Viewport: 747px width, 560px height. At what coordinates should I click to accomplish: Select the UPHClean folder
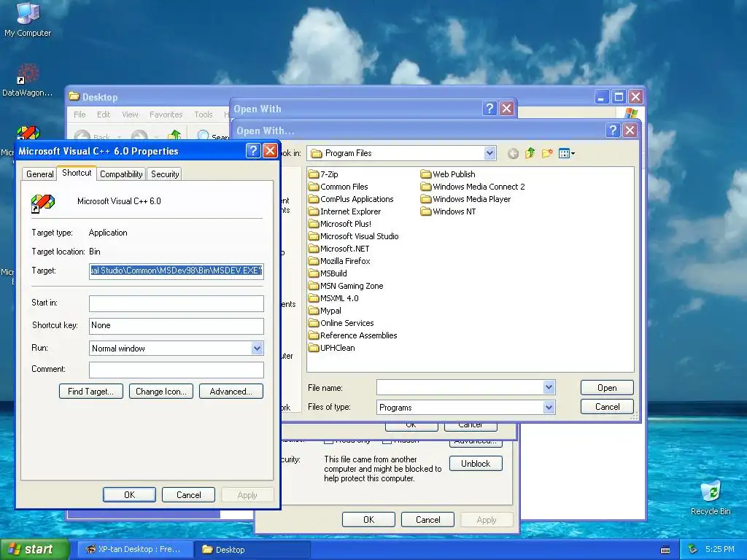click(332, 348)
